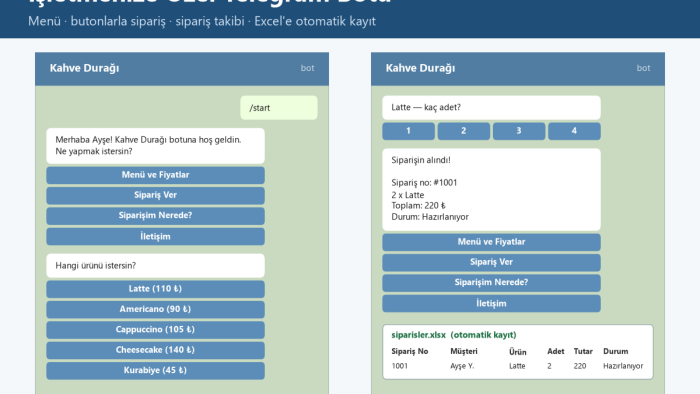
Task: Click the 220 total cell
Action: coord(580,366)
